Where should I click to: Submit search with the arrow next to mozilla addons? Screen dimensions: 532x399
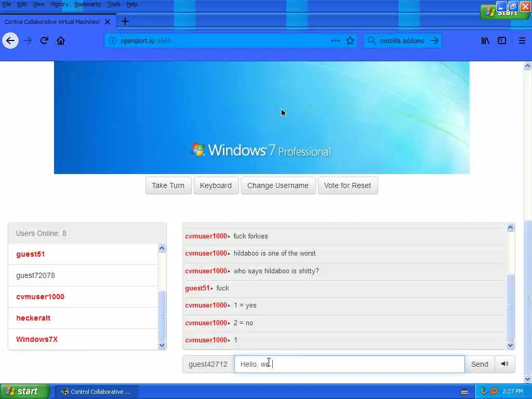click(434, 41)
